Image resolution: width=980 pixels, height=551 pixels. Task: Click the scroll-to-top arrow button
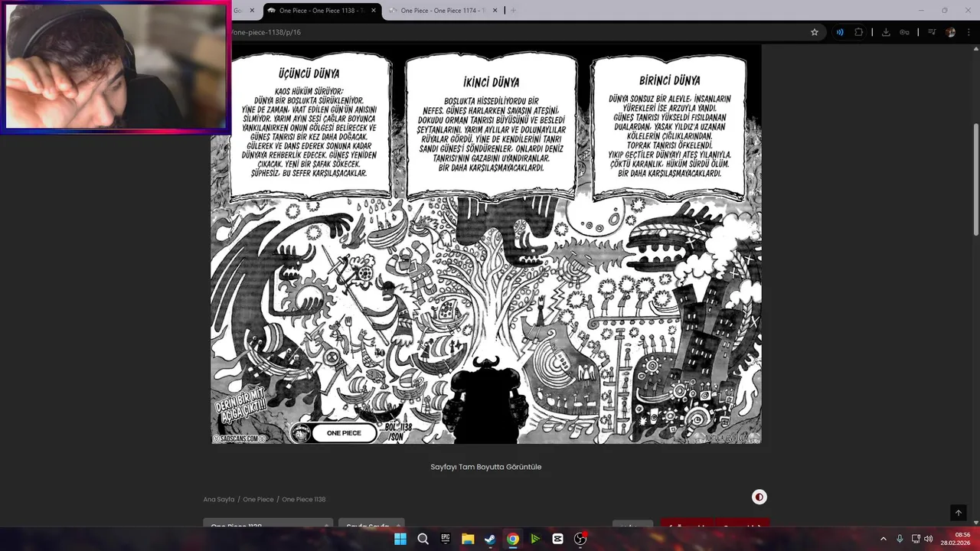pyautogui.click(x=958, y=513)
